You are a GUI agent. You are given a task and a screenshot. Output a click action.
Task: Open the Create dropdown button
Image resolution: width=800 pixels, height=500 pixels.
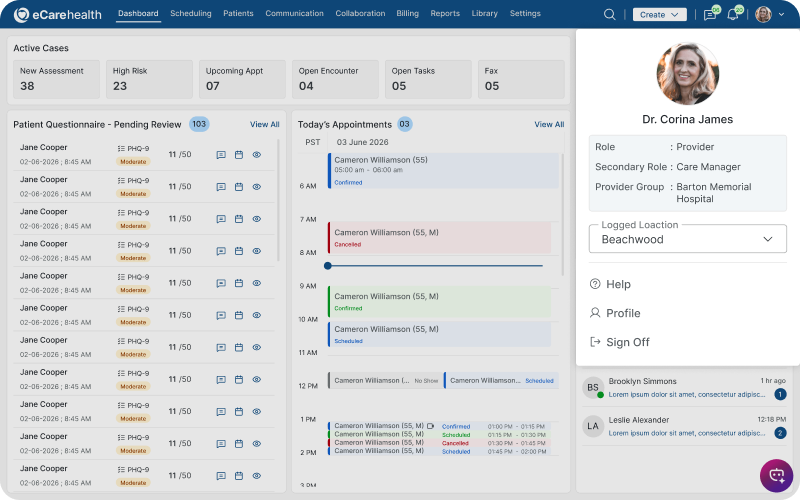click(x=659, y=15)
